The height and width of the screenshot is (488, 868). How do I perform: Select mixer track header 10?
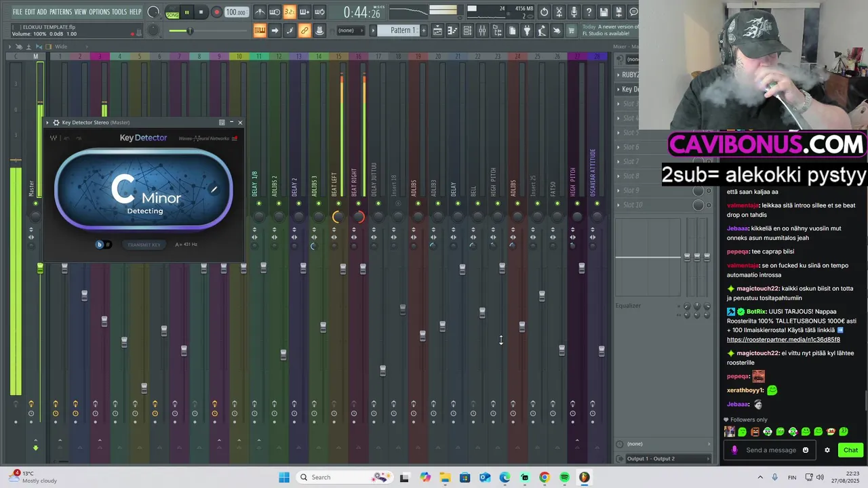point(239,56)
